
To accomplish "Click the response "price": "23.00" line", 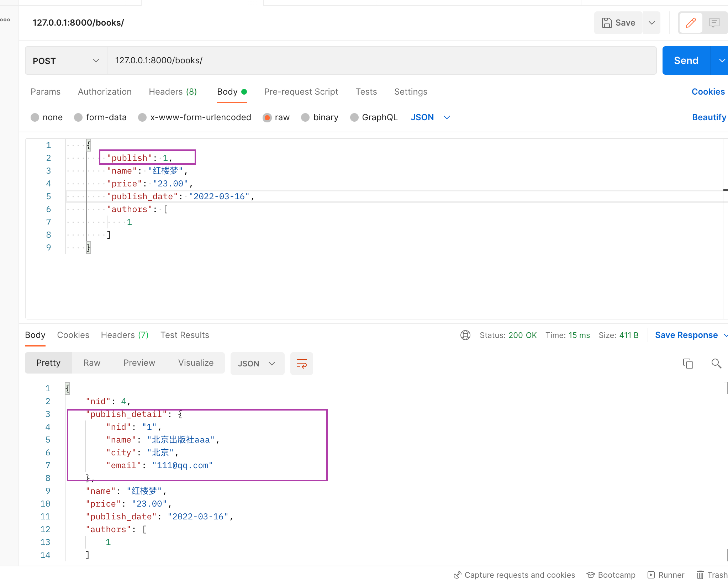I will click(128, 504).
